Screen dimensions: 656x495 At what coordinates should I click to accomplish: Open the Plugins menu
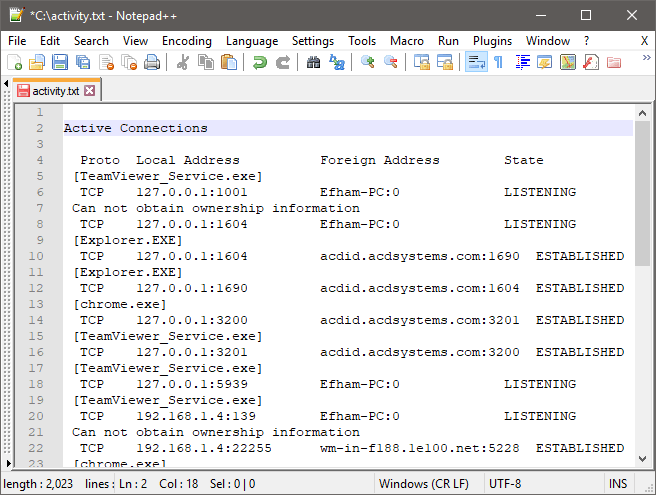pyautogui.click(x=492, y=41)
